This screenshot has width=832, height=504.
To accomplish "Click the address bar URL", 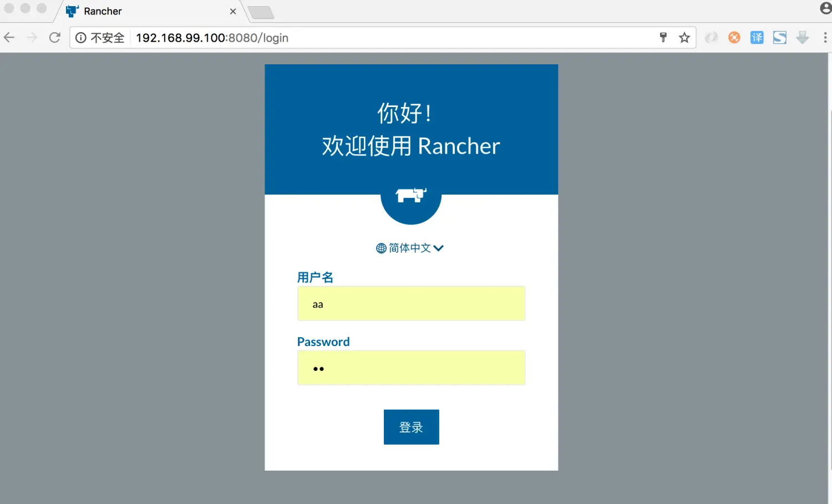I will tap(212, 38).
